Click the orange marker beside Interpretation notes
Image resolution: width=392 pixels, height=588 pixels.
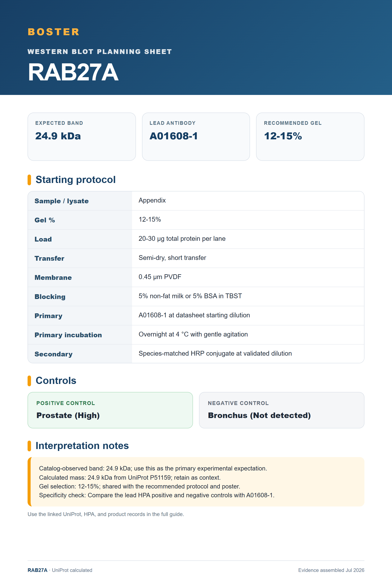pos(29,446)
